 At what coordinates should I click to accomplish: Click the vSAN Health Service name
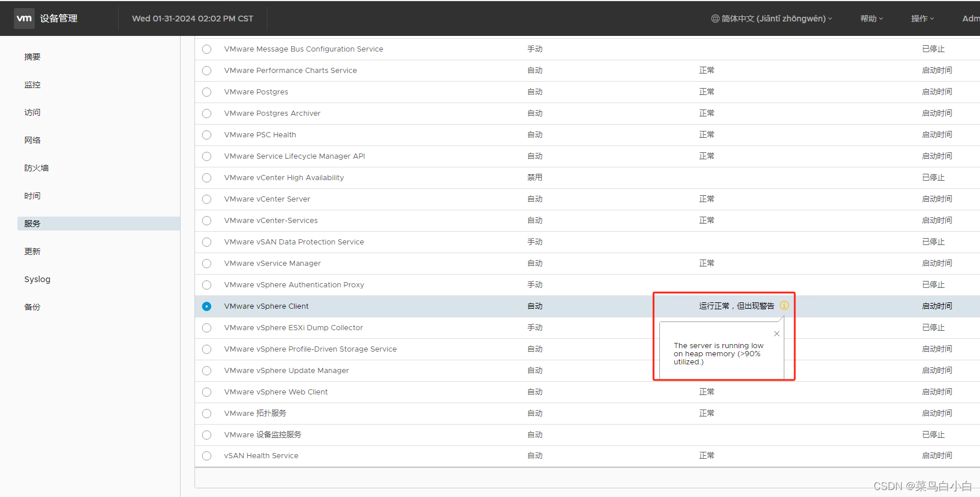(x=261, y=456)
